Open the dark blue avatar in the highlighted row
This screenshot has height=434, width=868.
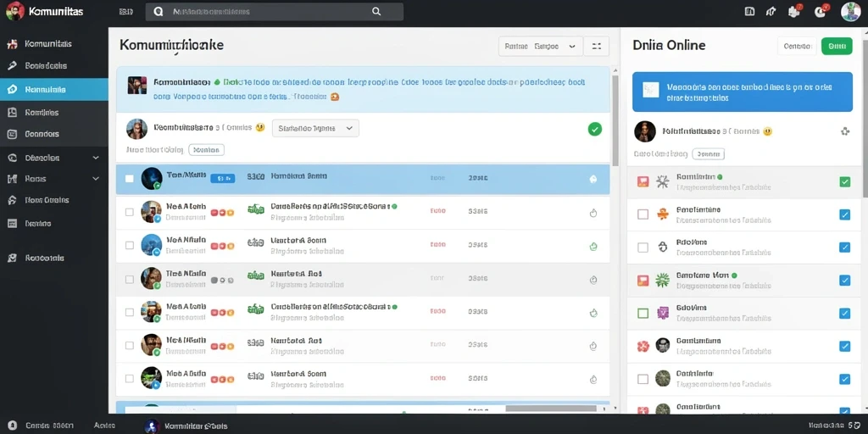152,178
